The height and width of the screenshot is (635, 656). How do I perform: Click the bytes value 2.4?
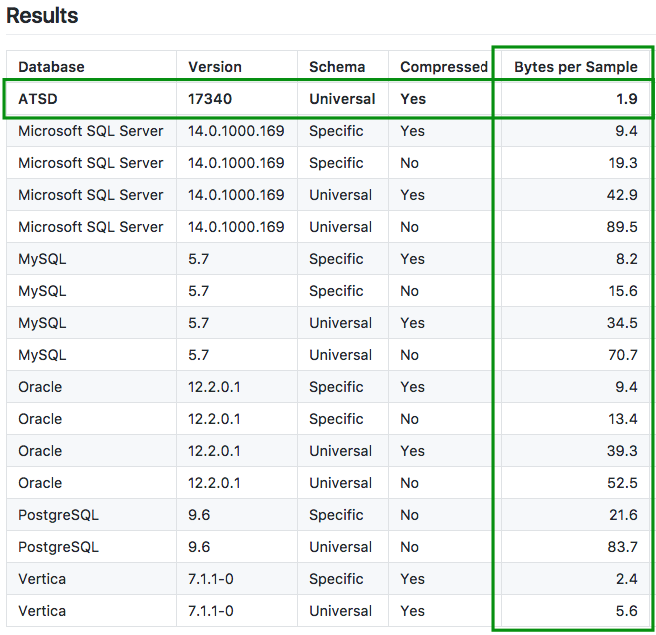tap(627, 579)
